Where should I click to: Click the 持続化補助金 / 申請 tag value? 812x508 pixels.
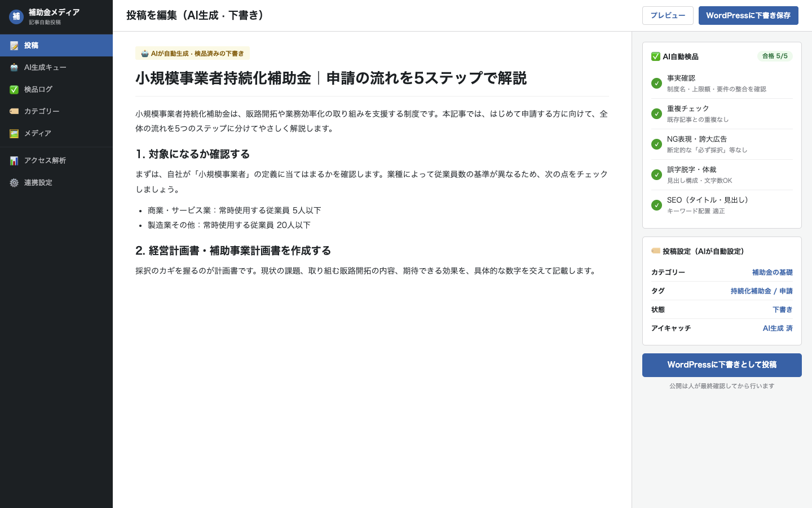(x=761, y=291)
